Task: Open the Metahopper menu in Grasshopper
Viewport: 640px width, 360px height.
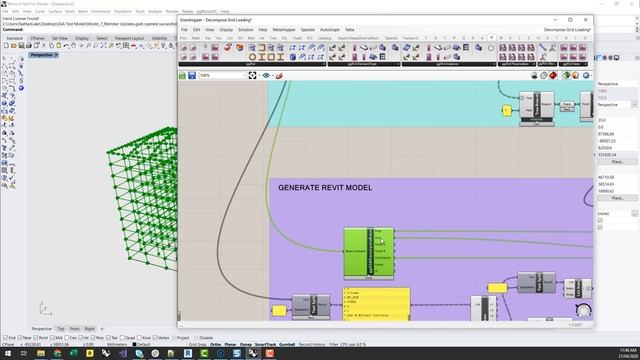Action: 284,30
